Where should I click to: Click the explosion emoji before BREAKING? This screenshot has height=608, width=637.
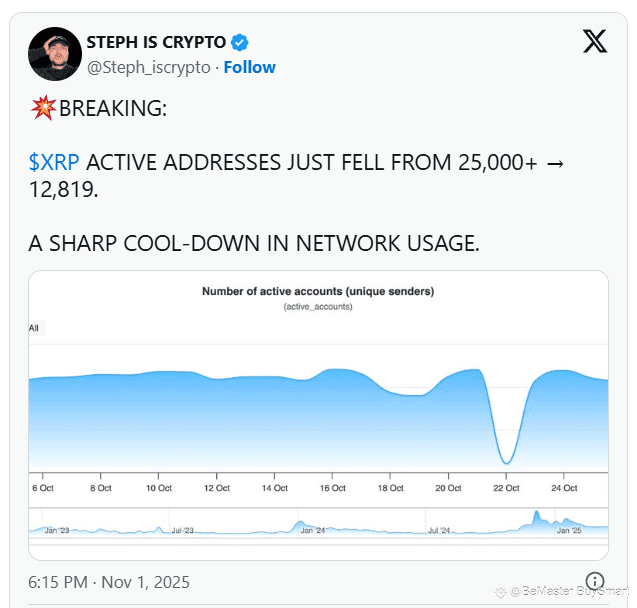tap(43, 108)
